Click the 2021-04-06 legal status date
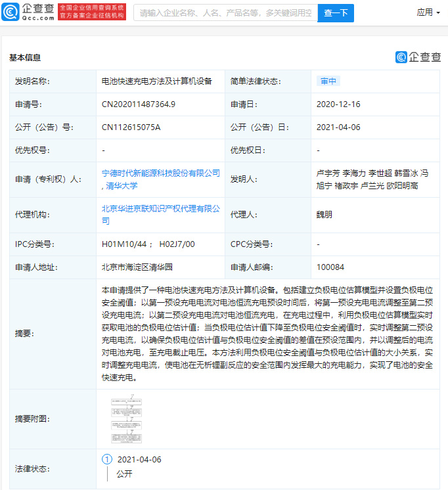This screenshot has height=490, width=448. tap(139, 460)
